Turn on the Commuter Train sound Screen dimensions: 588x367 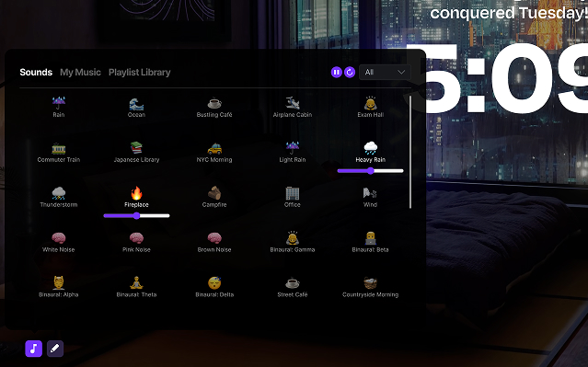pos(59,152)
